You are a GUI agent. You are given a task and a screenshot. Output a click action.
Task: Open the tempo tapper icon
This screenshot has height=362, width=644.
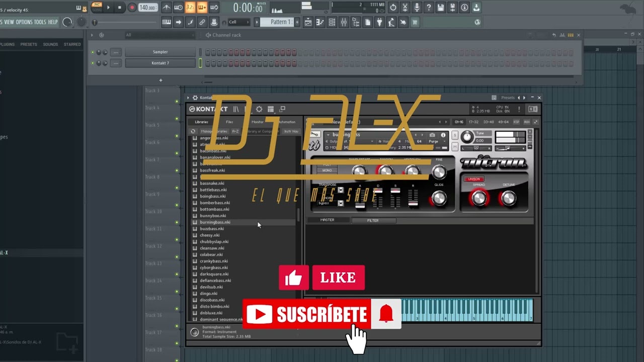pos(391,22)
